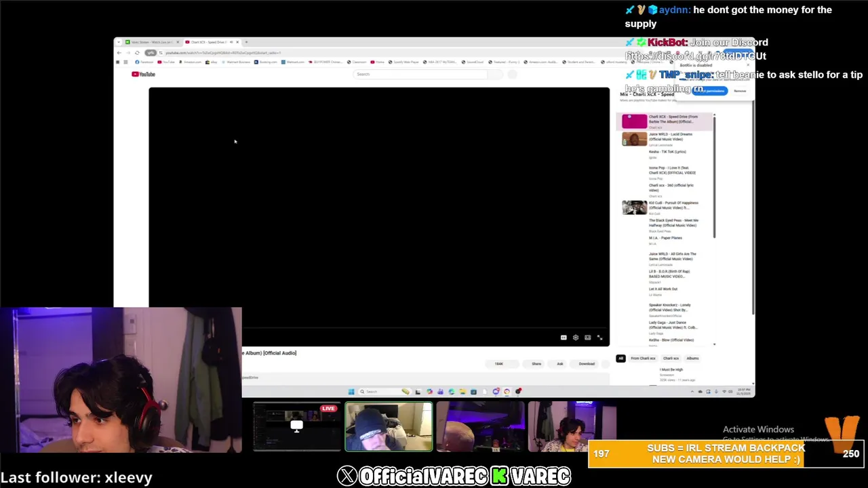The image size is (868, 488).
Task: Open the Windows Start menu on taskbar
Action: pos(351,392)
